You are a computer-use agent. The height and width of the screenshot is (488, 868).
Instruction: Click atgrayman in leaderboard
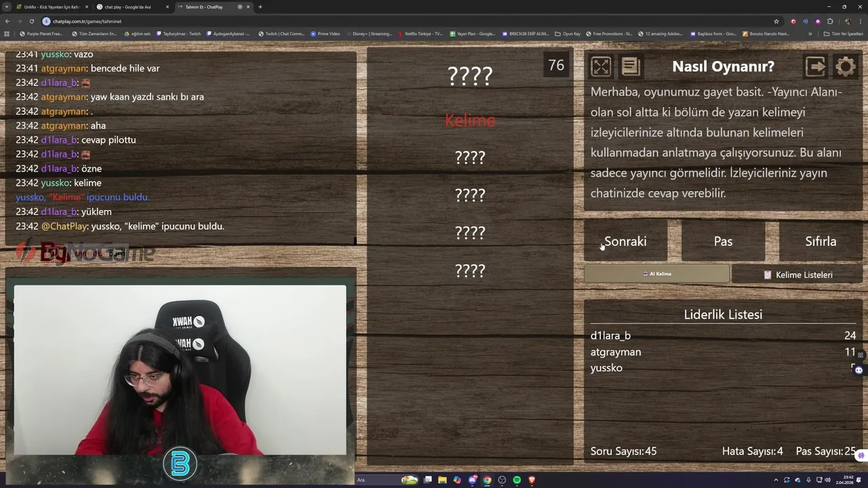point(616,352)
